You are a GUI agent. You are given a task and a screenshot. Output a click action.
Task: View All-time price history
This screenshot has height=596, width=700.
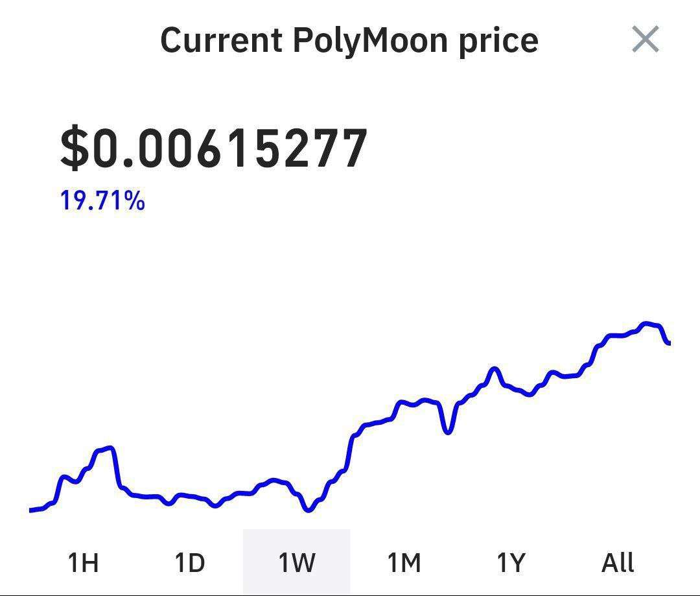pyautogui.click(x=618, y=562)
